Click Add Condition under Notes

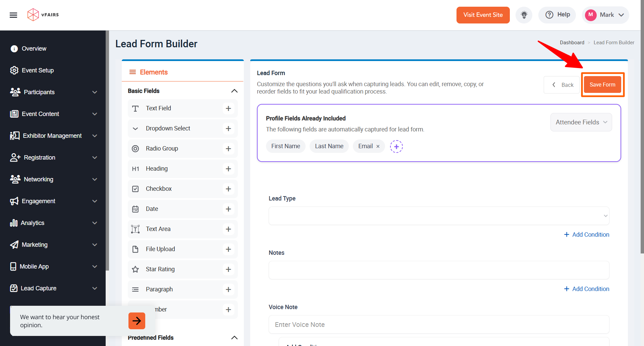(587, 289)
